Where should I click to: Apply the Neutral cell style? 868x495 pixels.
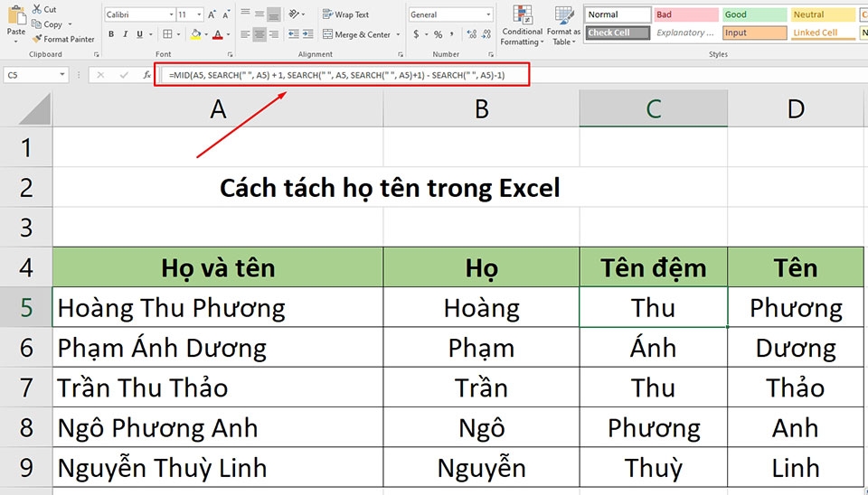tap(823, 15)
